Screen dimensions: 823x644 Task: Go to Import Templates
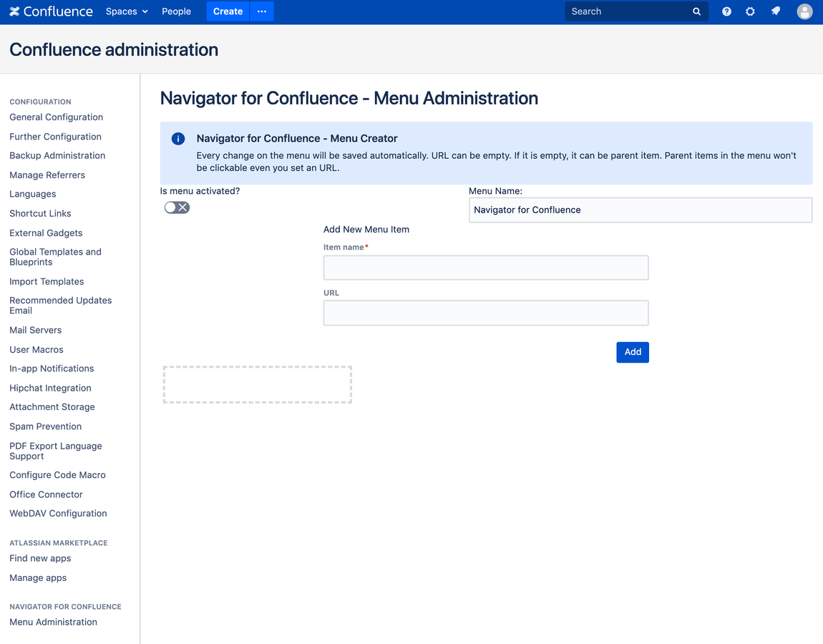47,282
